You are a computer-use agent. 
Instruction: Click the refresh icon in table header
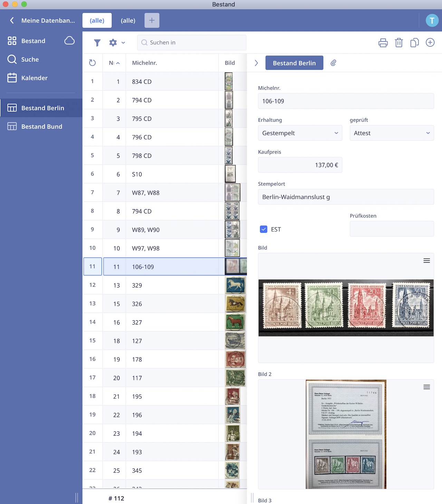[x=92, y=63]
